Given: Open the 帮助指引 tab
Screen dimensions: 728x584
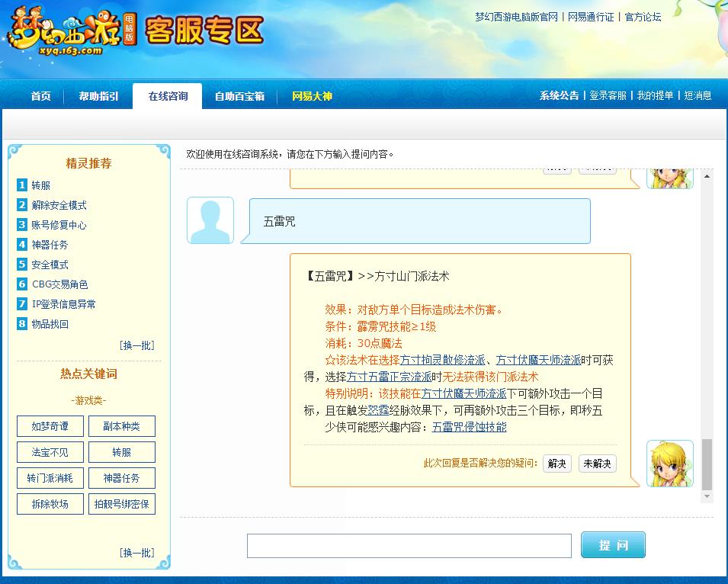Looking at the screenshot, I should click(x=98, y=96).
